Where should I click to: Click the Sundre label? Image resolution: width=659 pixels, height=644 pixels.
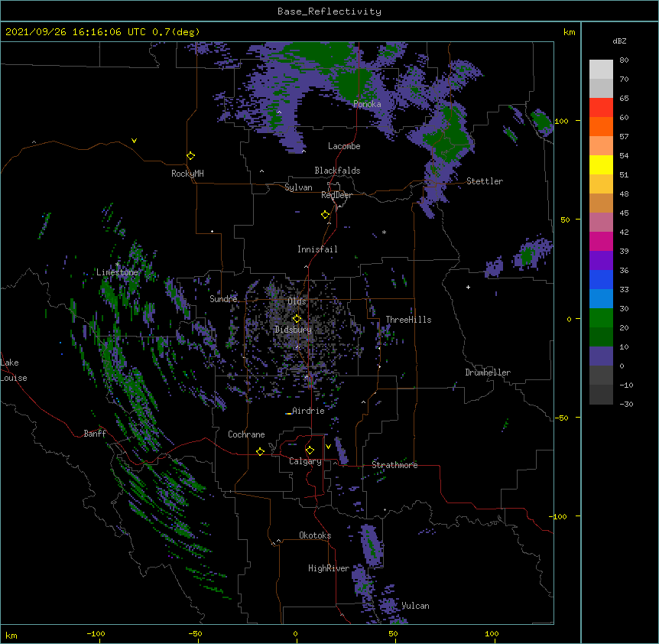pyautogui.click(x=223, y=299)
